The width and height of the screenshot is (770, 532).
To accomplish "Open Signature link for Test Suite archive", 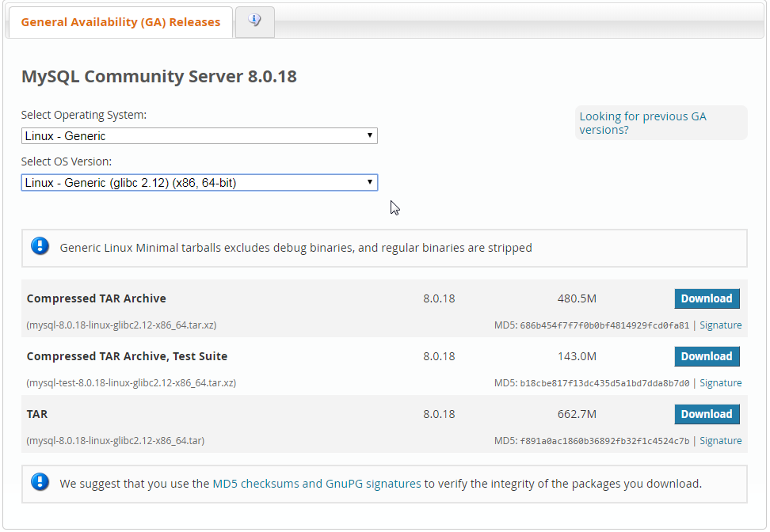I will pos(720,383).
